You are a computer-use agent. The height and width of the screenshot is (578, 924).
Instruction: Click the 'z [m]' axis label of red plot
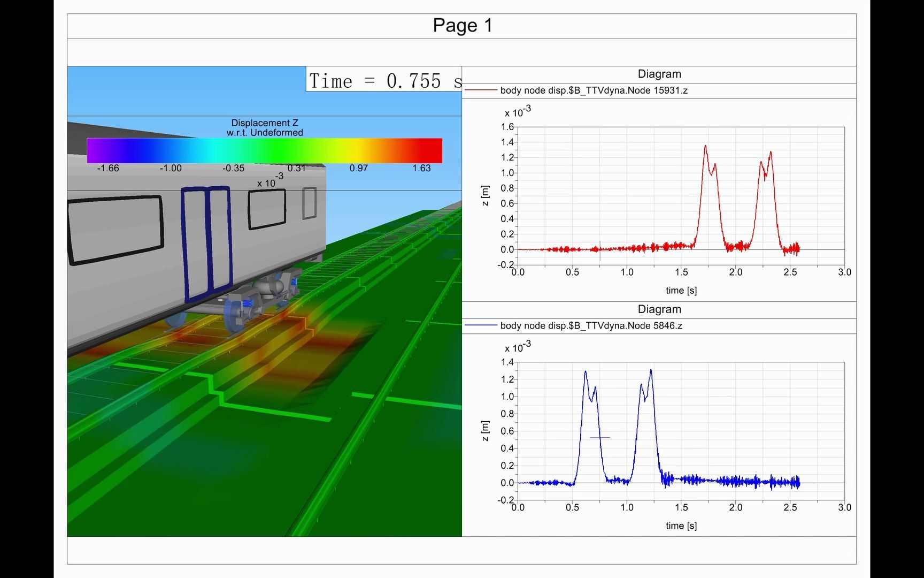485,196
